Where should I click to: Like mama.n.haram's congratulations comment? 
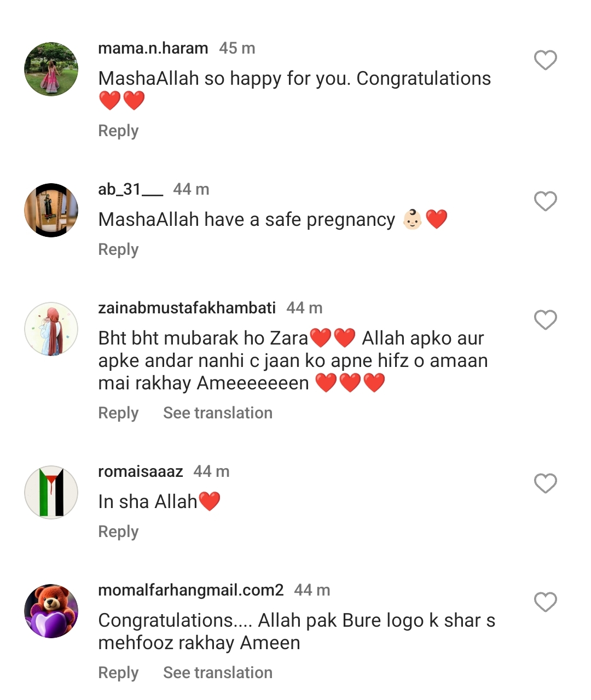pos(545,60)
